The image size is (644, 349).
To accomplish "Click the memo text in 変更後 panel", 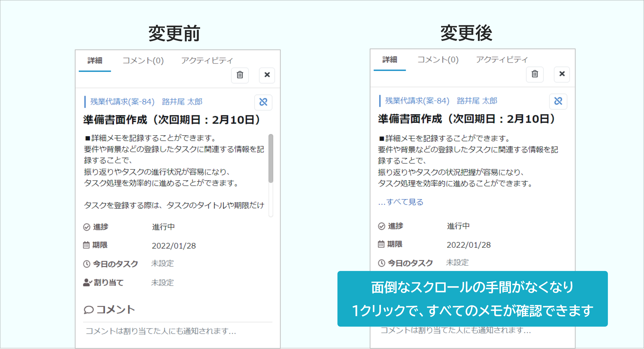I will pyautogui.click(x=467, y=161).
